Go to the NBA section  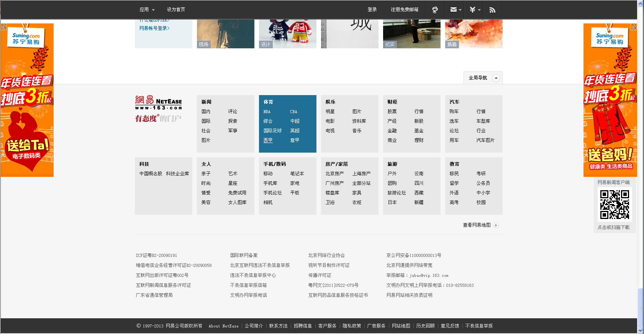coord(267,112)
